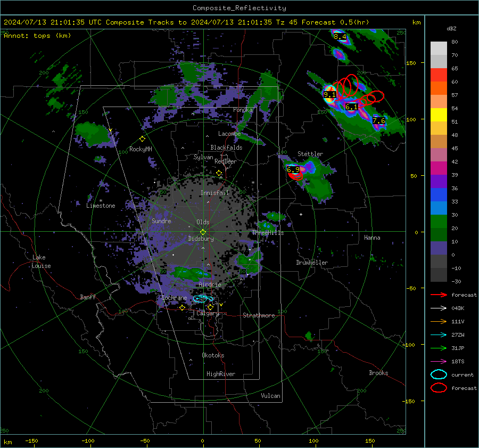The width and height of the screenshot is (479, 448).
Task: Select the storm cell labeled 6.9 near Stettler
Action: [x=293, y=169]
